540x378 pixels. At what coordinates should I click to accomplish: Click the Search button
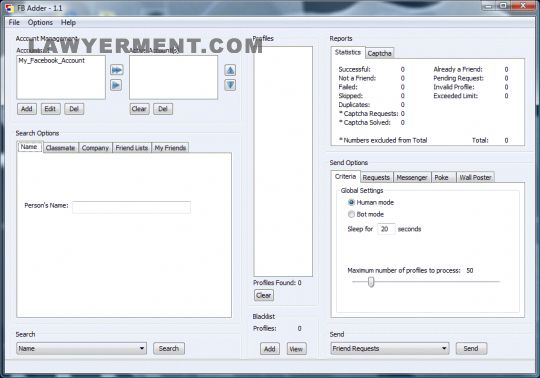pos(169,348)
